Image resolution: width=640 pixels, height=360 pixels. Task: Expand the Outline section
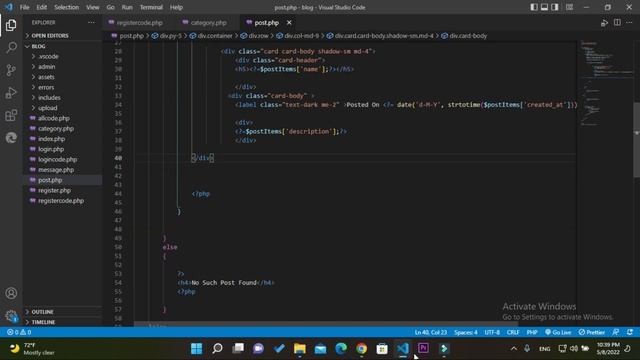62,312
